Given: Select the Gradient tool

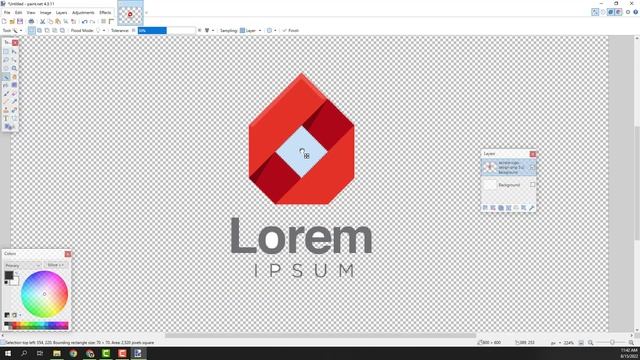Looking at the screenshot, I should pyautogui.click(x=14, y=85).
